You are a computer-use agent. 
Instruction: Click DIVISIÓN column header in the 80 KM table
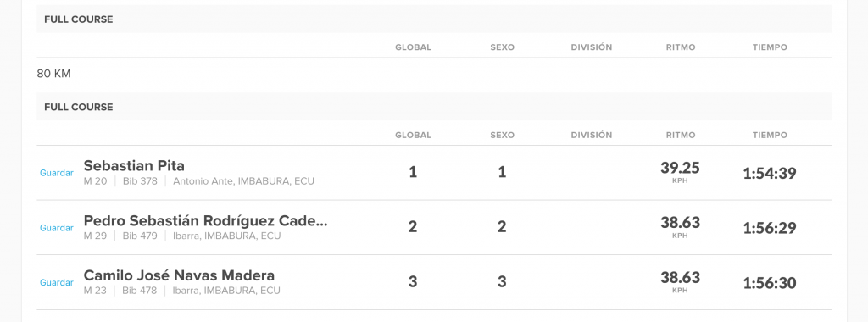pos(591,135)
